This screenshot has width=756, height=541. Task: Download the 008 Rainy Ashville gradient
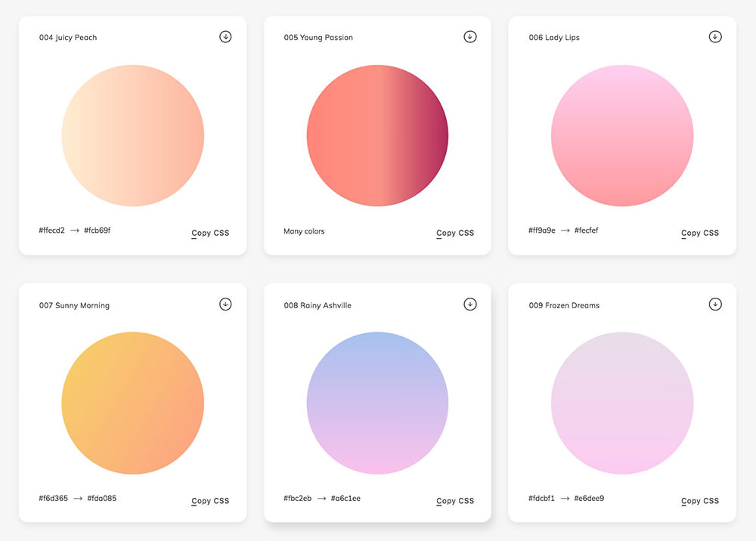coord(470,304)
